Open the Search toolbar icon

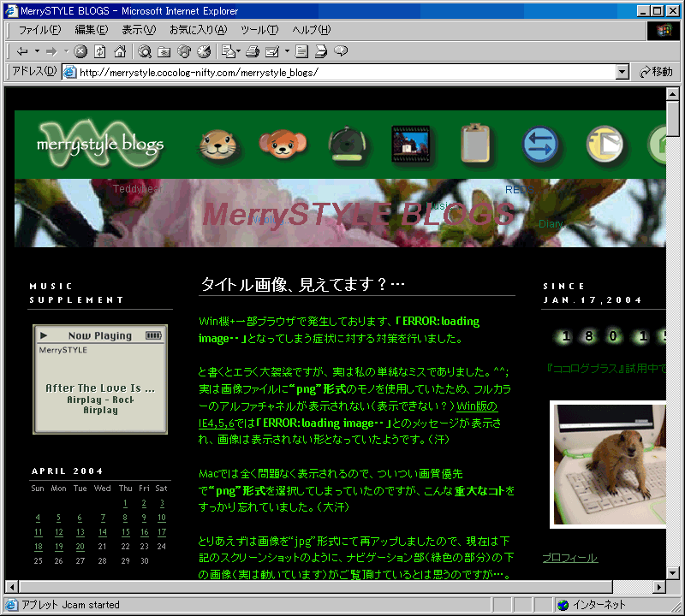[x=145, y=51]
